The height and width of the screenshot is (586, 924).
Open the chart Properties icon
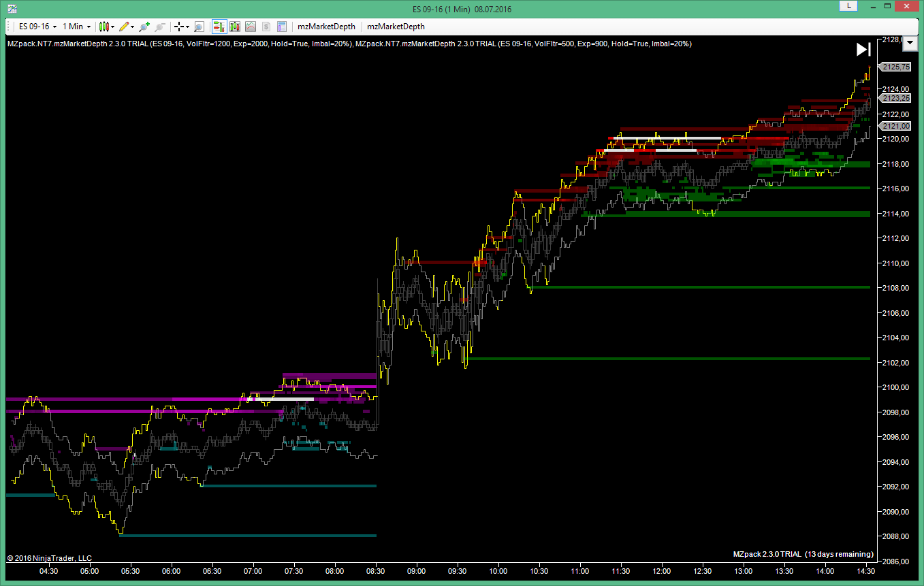coord(282,27)
